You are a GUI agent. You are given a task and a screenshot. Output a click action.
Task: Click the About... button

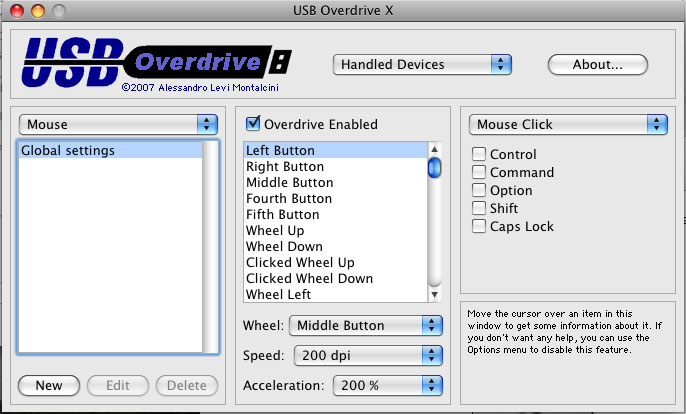[598, 65]
